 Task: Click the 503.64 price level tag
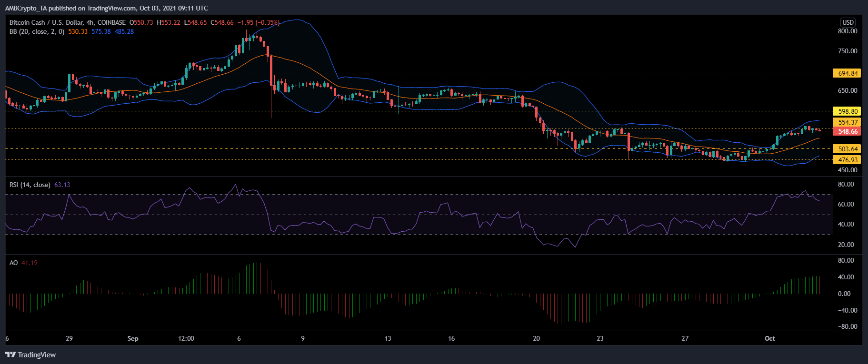point(847,149)
